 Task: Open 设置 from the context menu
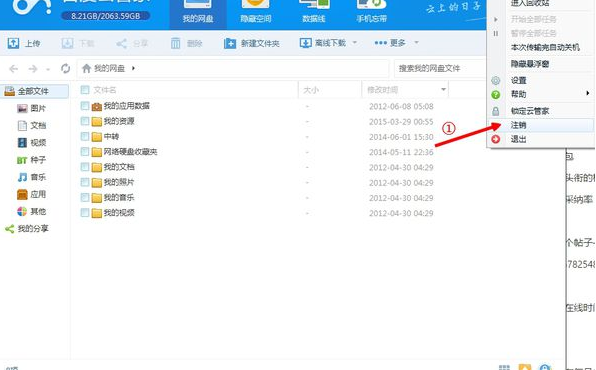541,81
